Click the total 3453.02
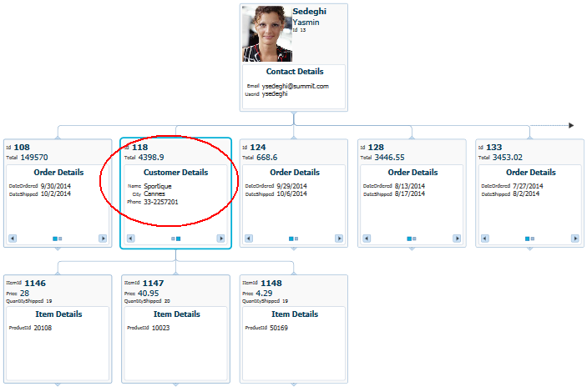 click(508, 158)
